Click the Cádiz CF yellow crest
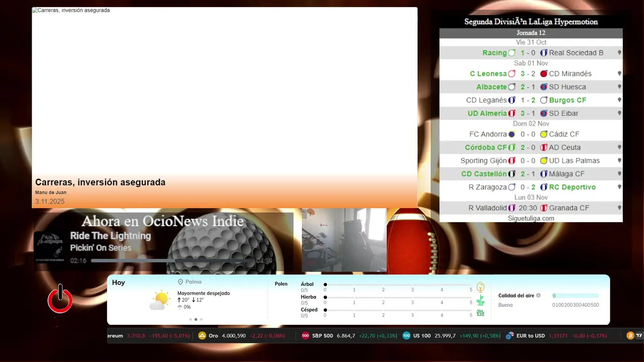Image resolution: width=644 pixels, height=362 pixels. tap(543, 134)
